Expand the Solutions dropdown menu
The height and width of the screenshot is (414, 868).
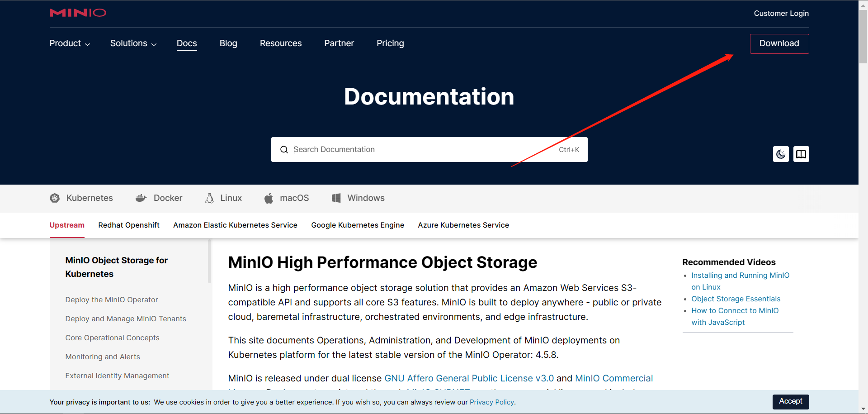click(x=133, y=43)
